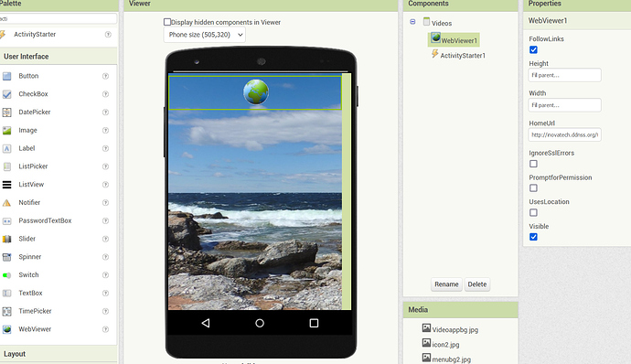Enable Display hidden components in Viewer
The height and width of the screenshot is (364, 631).
[x=167, y=22]
